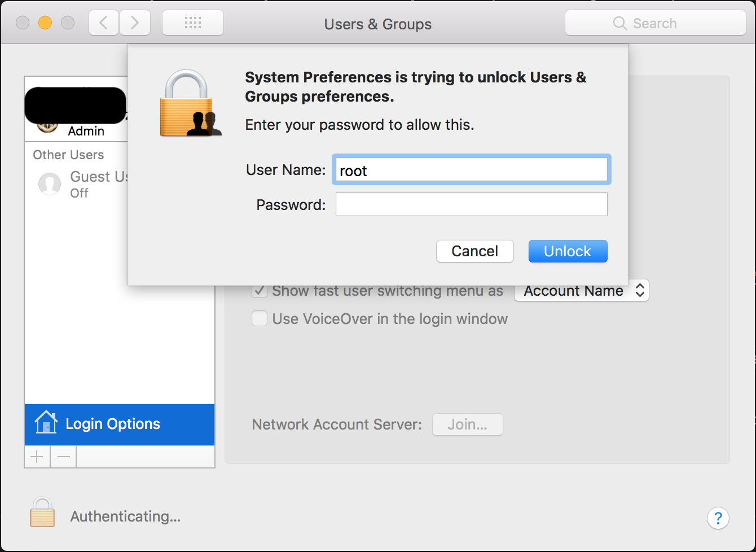Click the Login Options house icon

point(46,422)
